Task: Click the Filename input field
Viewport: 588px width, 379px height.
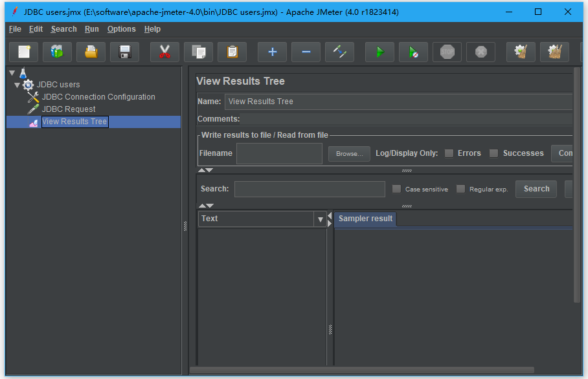Action: click(x=279, y=153)
